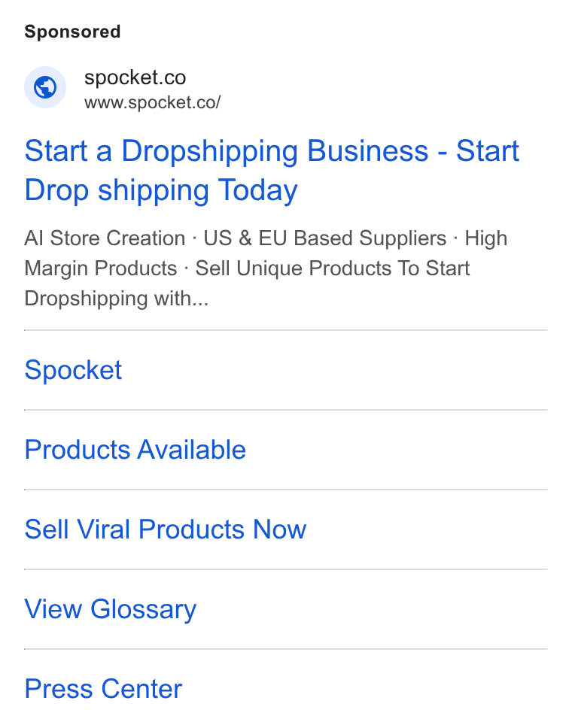572x728 pixels.
Task: Follow the Sell Viral Products Now link
Action: coord(166,529)
